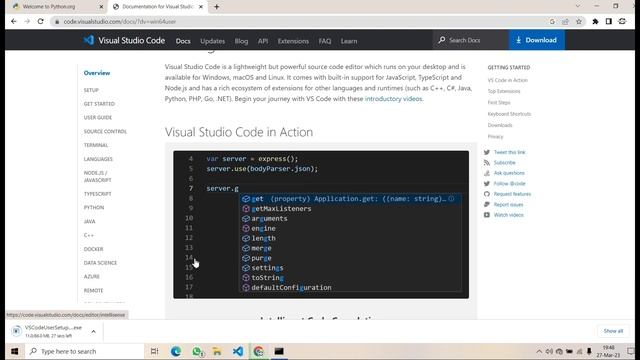Click the Windows taskbar search box
The image size is (640, 360).
(x=85, y=351)
